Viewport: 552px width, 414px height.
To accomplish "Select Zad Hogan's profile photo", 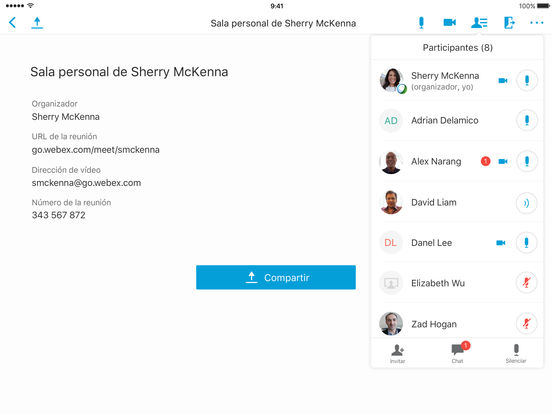I will (x=391, y=324).
